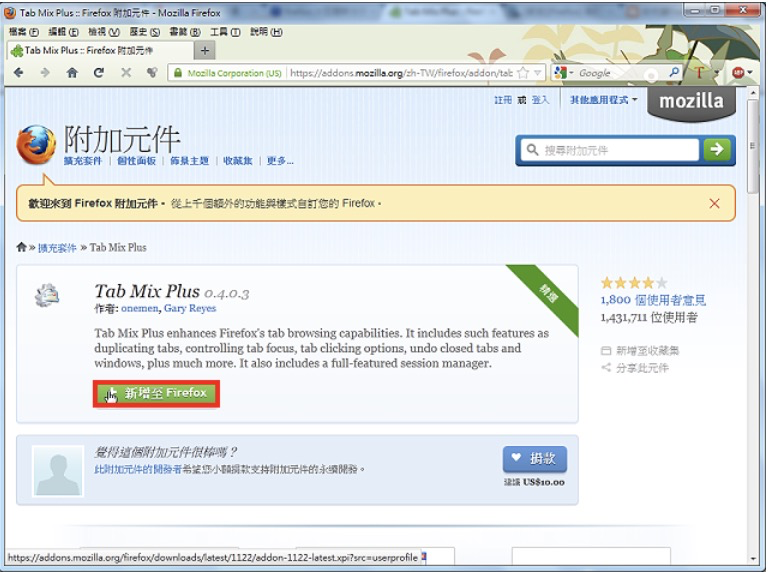Screen dimensions: 770x572
Task: Click the 捐款 donate button
Action: [x=535, y=459]
